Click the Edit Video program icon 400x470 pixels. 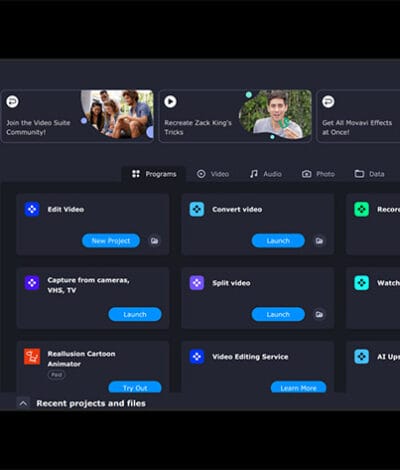click(32, 209)
